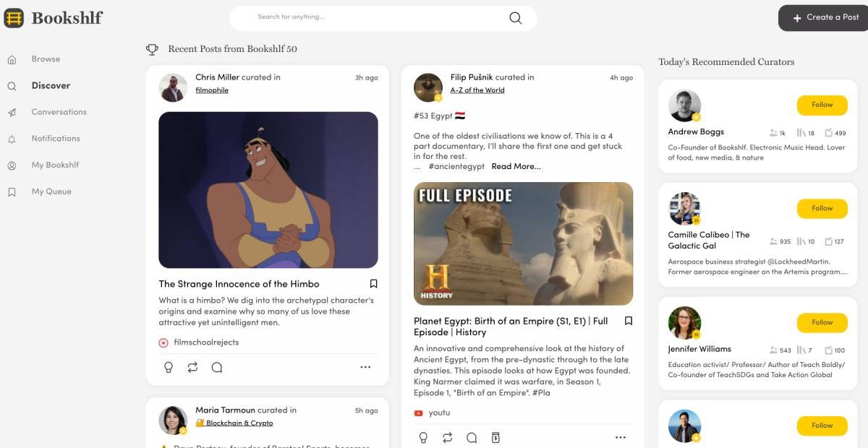This screenshot has height=448, width=868.
Task: Go to Conversations in the sidebar
Action: point(59,112)
